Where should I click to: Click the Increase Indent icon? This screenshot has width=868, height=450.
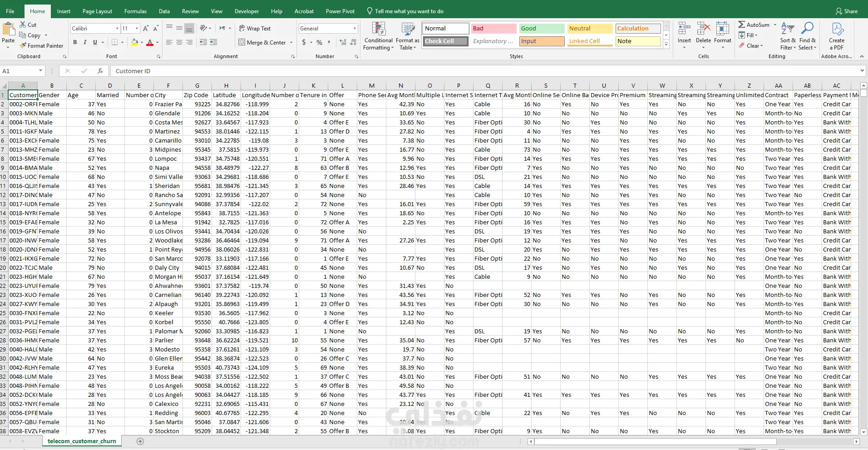pyautogui.click(x=213, y=42)
